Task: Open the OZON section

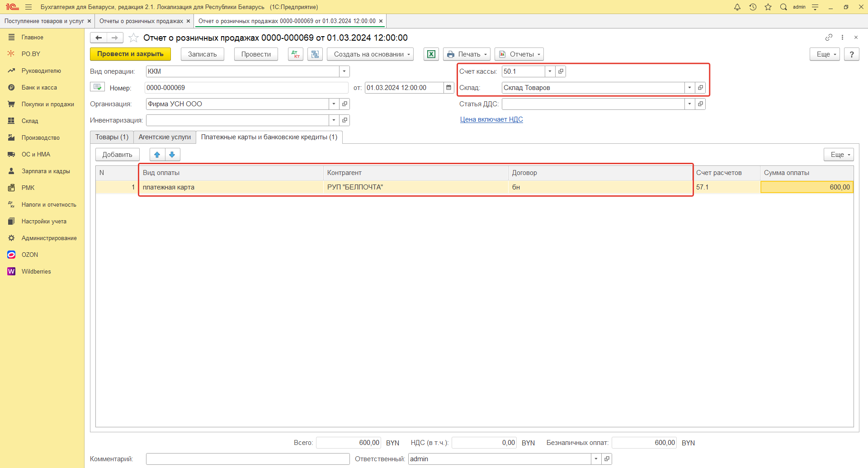Action: click(x=30, y=255)
